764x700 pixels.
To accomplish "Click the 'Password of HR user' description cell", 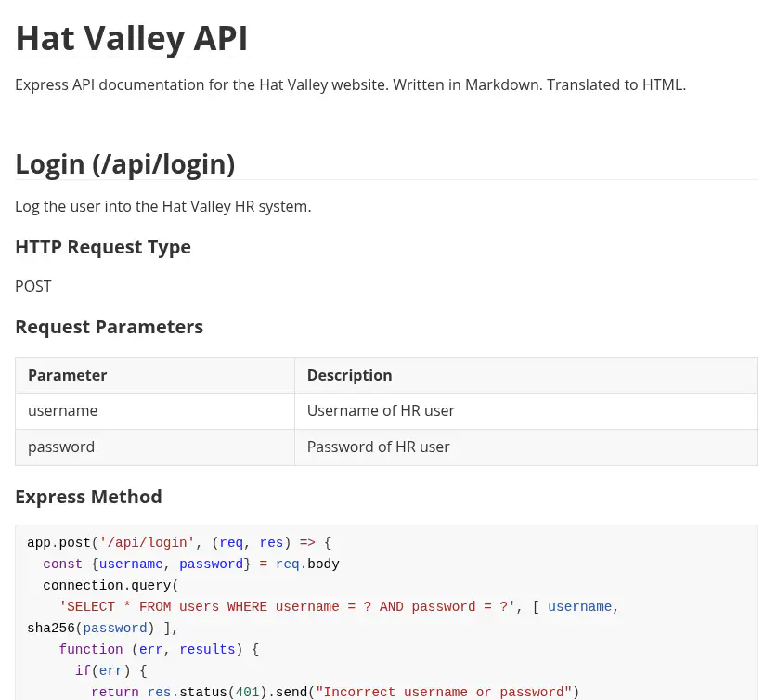I will pyautogui.click(x=378, y=447).
